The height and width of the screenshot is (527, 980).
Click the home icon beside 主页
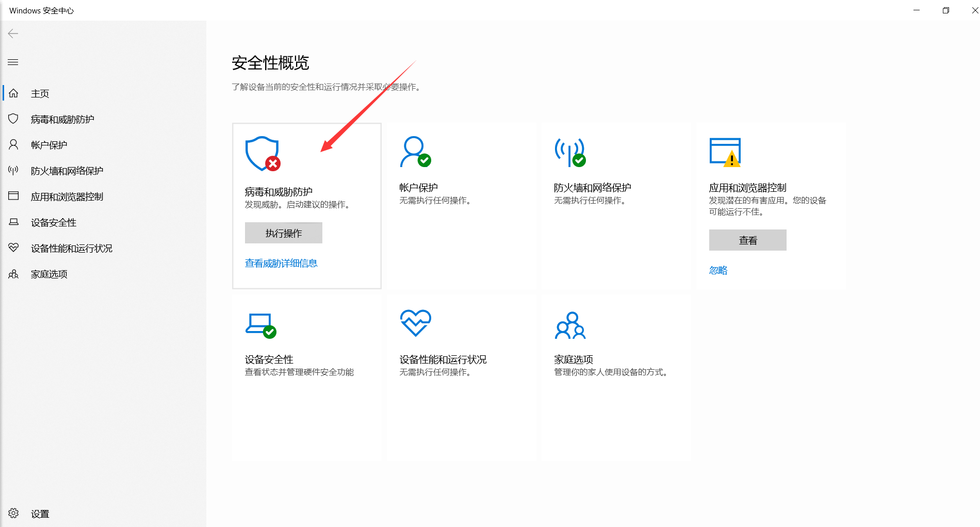coord(13,93)
